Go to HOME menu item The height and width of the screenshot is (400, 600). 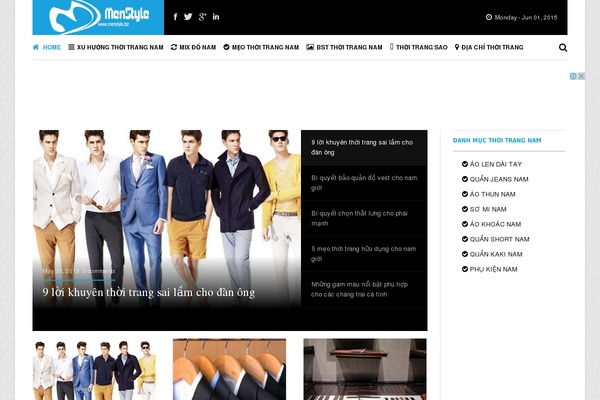pos(52,47)
